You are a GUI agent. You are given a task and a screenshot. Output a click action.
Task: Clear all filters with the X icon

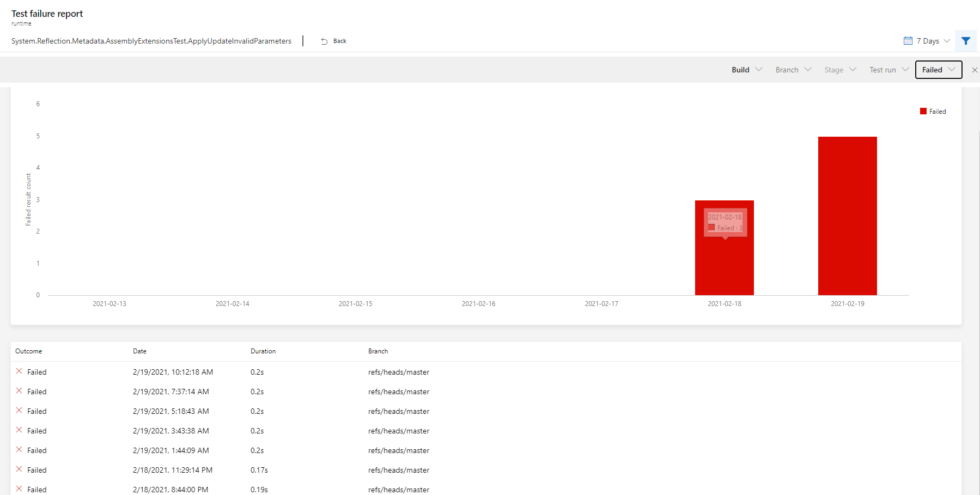point(975,70)
